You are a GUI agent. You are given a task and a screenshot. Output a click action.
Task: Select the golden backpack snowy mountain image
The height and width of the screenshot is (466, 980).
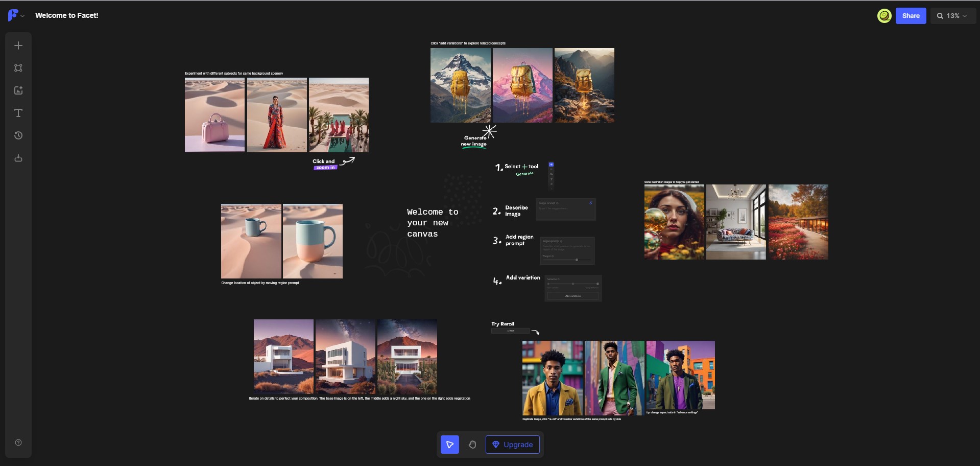tap(460, 85)
